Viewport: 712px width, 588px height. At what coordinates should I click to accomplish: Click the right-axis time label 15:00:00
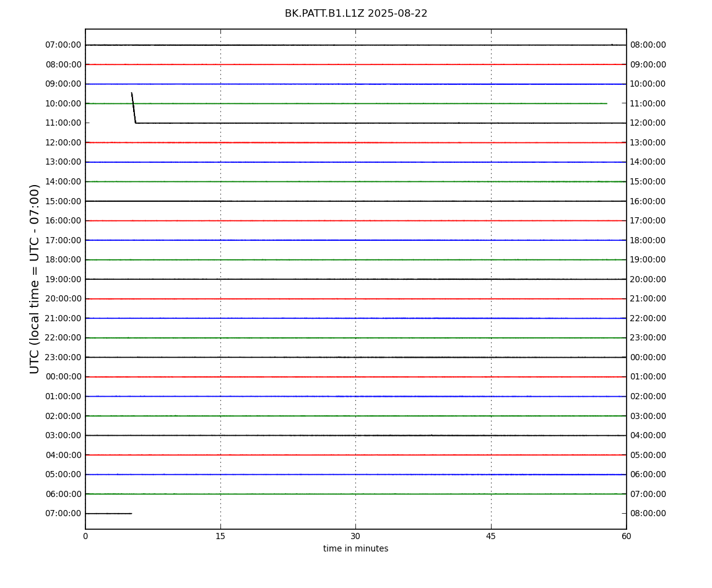point(648,181)
